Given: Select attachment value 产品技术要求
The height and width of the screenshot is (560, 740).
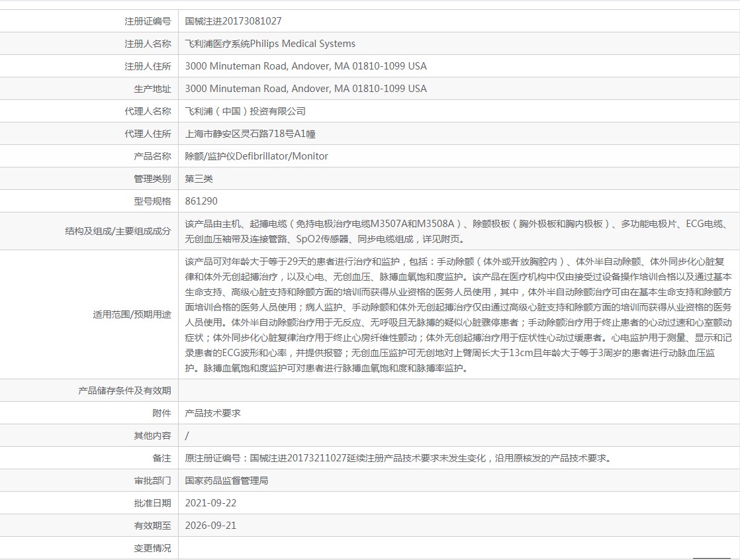Looking at the screenshot, I should point(213,413).
